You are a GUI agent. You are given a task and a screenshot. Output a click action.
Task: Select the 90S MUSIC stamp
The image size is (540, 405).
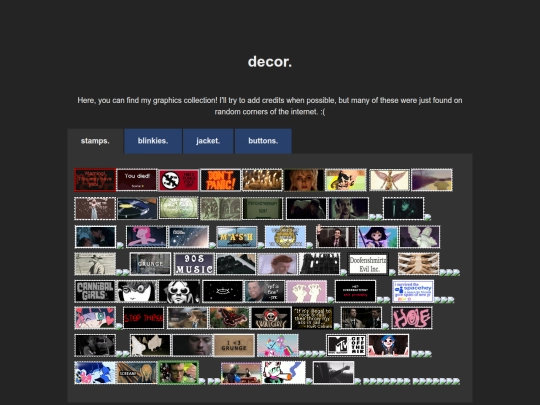point(194,264)
